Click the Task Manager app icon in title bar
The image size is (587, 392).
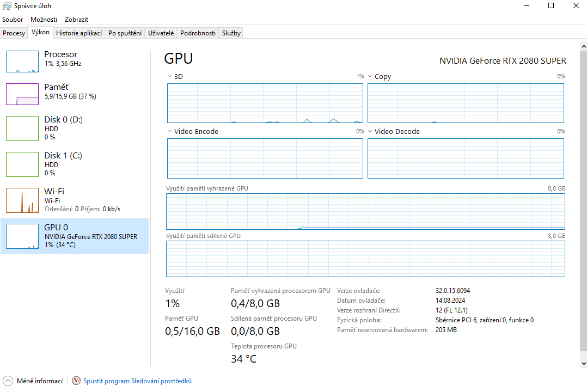point(7,6)
